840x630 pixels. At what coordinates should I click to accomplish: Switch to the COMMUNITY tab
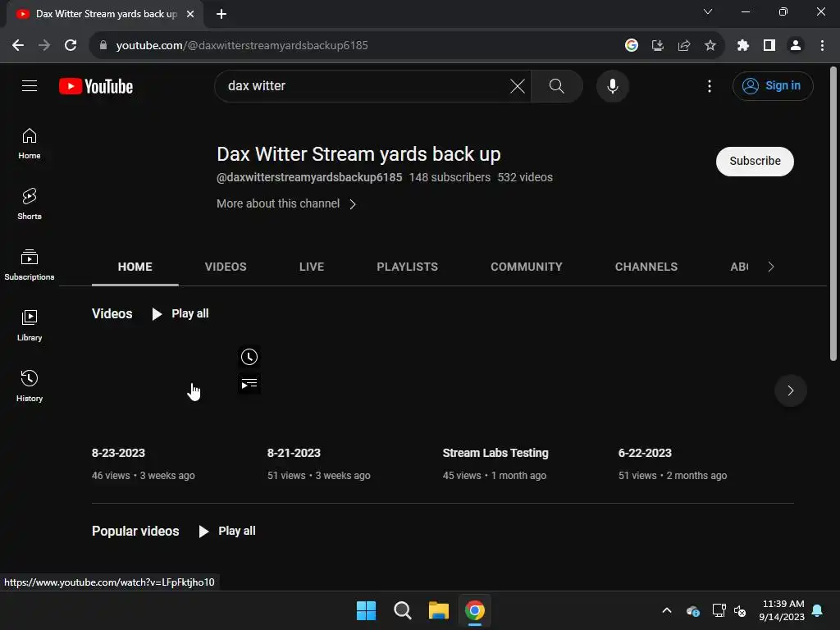(527, 267)
